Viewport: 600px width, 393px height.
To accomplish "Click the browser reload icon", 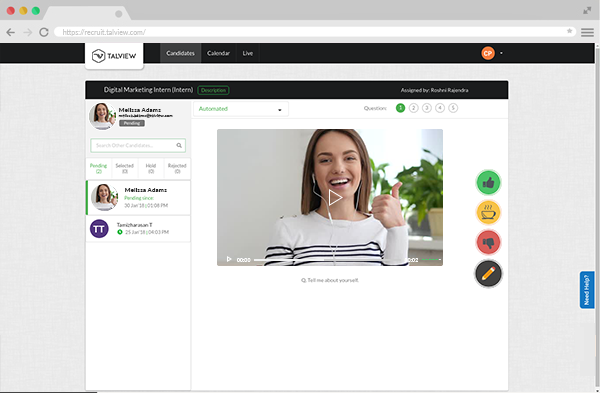I will [44, 32].
